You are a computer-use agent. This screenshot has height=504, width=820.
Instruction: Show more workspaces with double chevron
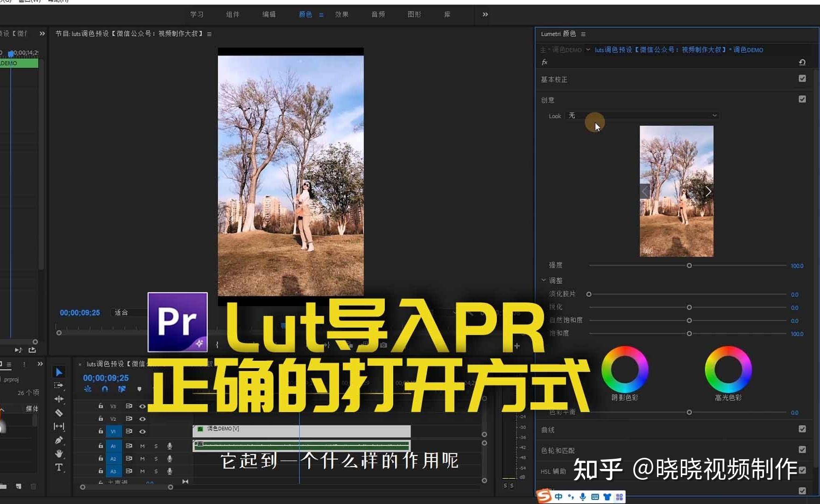coord(485,14)
